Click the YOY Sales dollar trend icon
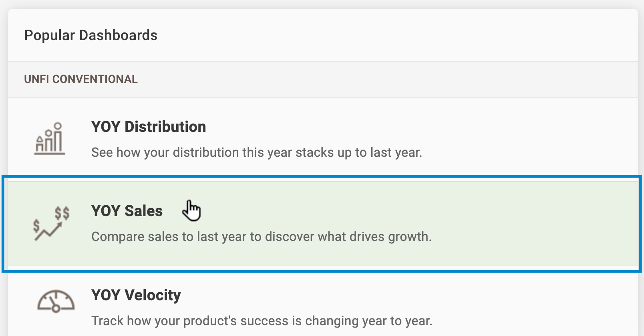This screenshot has height=336, width=644. pyautogui.click(x=51, y=224)
